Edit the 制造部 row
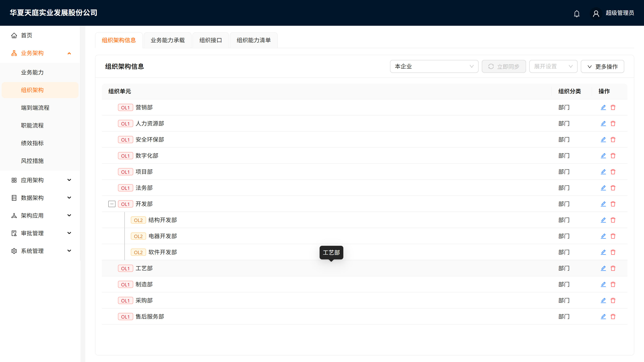Viewport: 644px width, 362px height. point(603,284)
